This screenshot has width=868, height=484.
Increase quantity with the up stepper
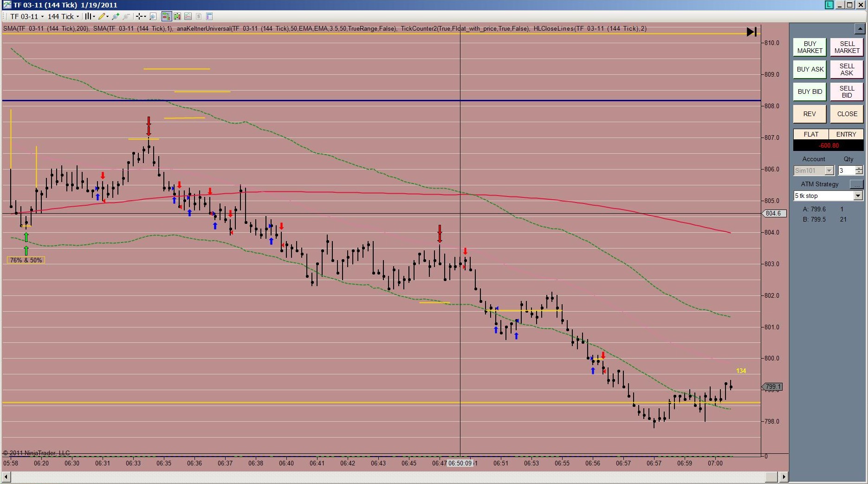(x=859, y=168)
